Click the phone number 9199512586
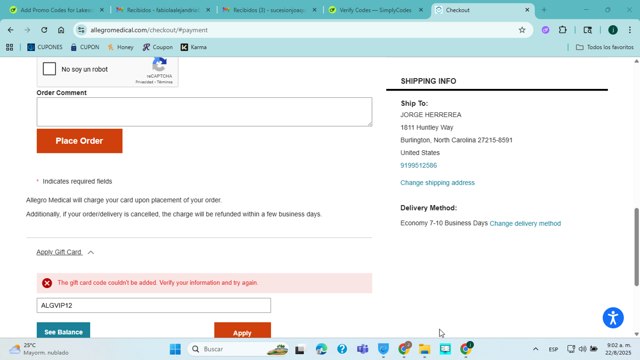 click(x=418, y=165)
